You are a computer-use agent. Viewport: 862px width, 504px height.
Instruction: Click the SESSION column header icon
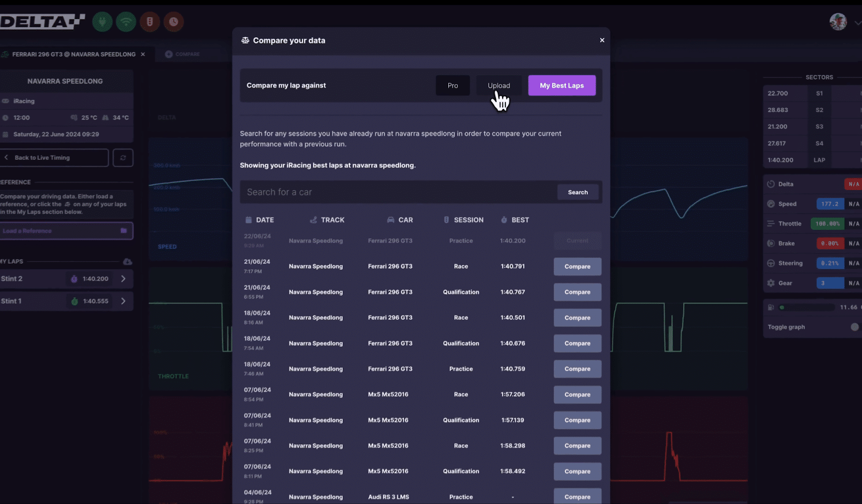coord(446,220)
